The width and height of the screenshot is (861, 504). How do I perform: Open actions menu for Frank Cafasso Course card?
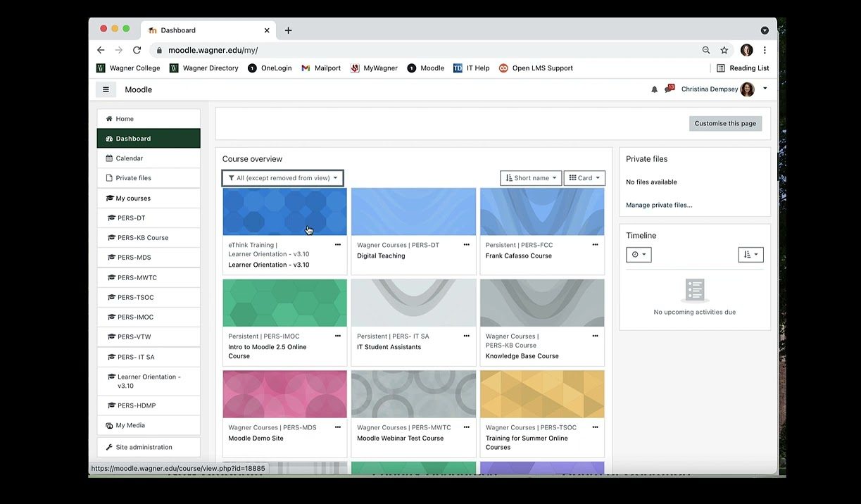(595, 245)
